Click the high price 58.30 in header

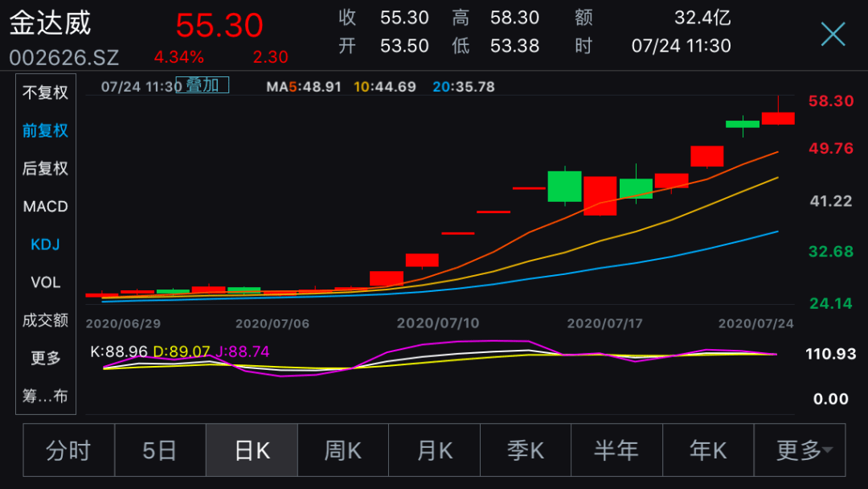coord(515,18)
